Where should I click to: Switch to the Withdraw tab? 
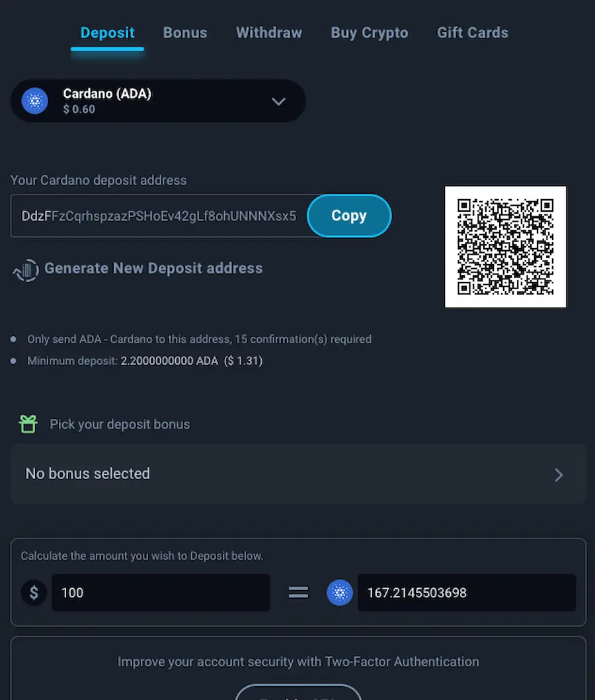pyautogui.click(x=268, y=32)
